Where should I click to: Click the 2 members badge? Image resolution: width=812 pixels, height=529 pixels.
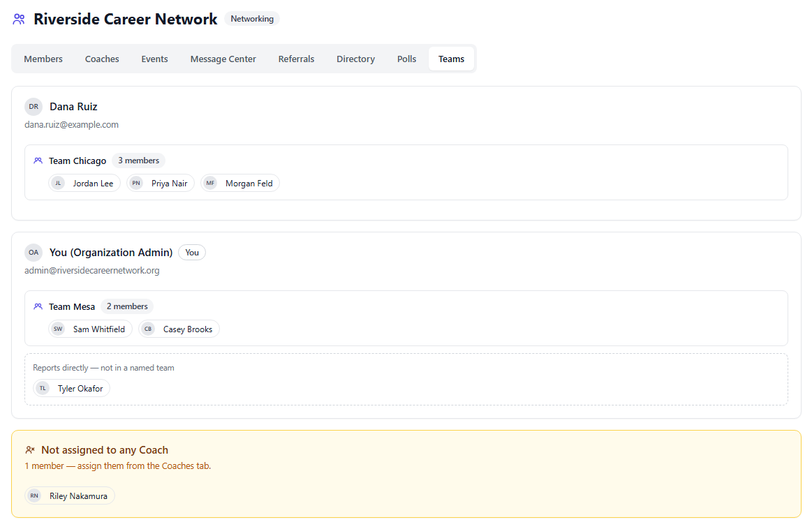(127, 306)
